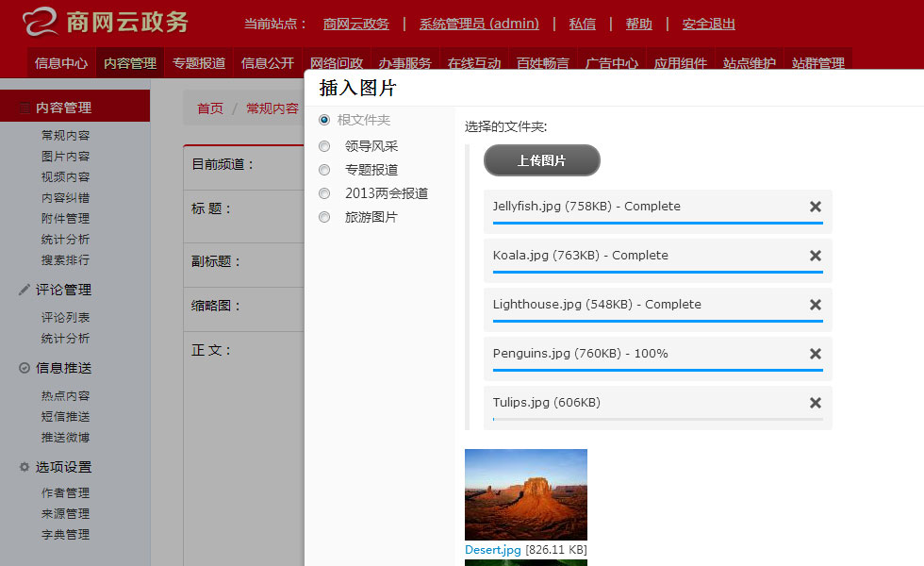924x566 pixels.
Task: Select the 2013两会报道 folder radio button
Action: (324, 193)
